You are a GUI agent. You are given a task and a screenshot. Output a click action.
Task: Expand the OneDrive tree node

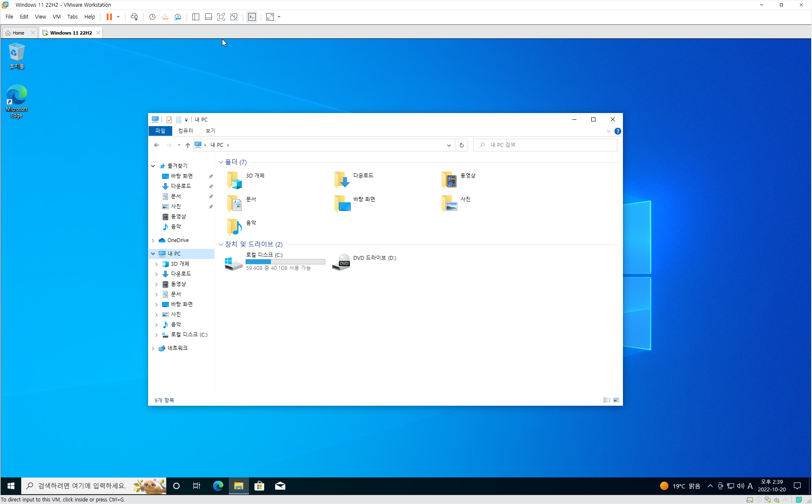tap(153, 240)
